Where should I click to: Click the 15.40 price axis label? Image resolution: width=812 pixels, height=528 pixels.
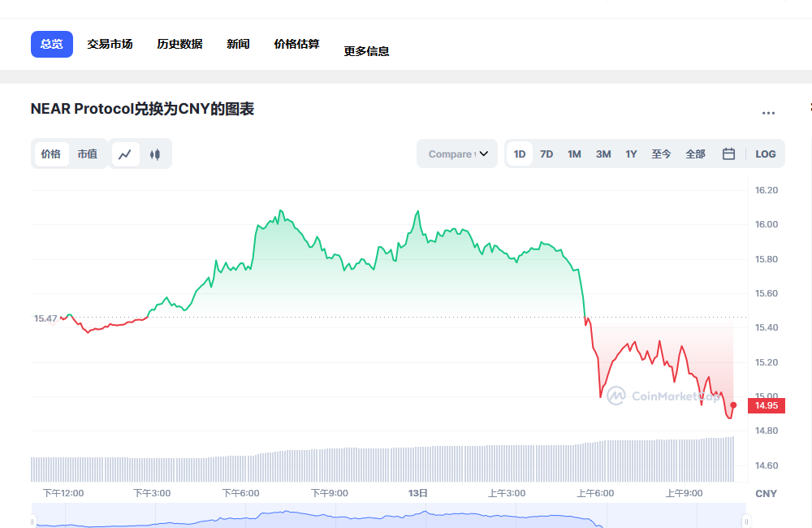coord(767,327)
